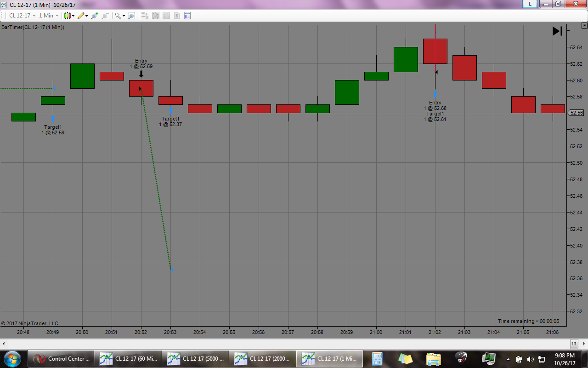
Task: Click the chart window icon in title bar
Action: (4, 5)
